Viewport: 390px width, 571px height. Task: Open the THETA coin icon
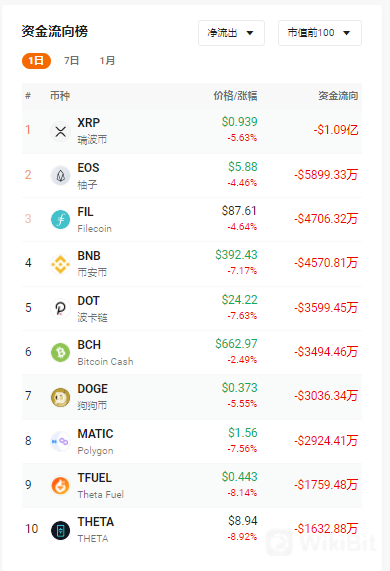click(60, 530)
